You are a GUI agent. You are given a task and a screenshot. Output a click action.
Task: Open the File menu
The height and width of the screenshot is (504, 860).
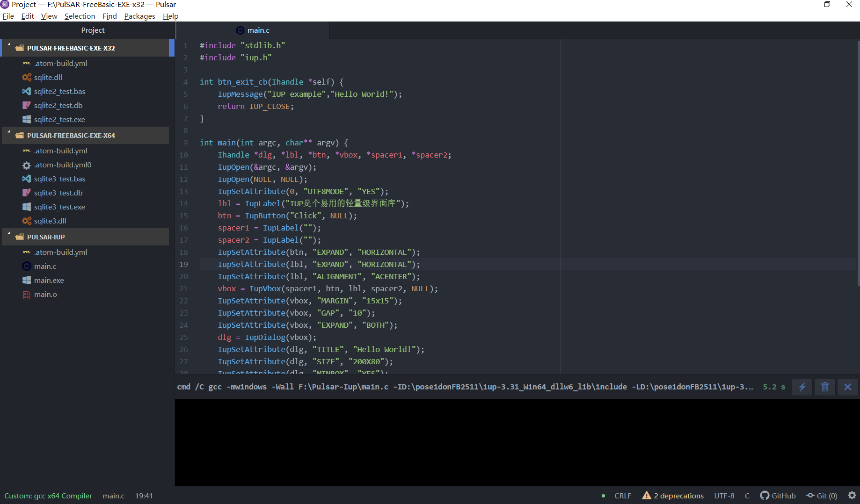[x=8, y=16]
